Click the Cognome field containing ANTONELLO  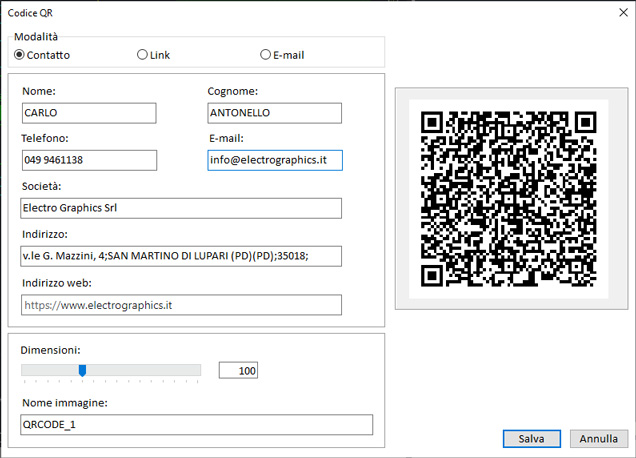pos(275,113)
